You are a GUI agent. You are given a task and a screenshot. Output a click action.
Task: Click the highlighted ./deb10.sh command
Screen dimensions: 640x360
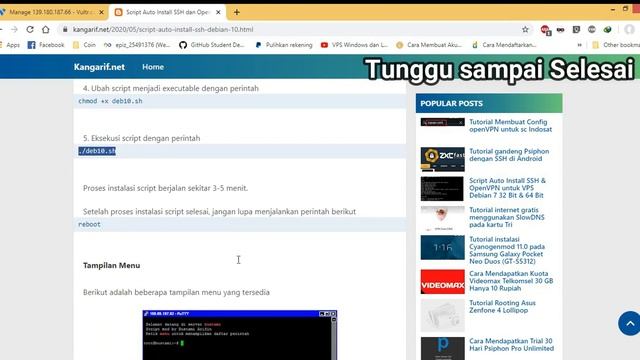[97, 151]
